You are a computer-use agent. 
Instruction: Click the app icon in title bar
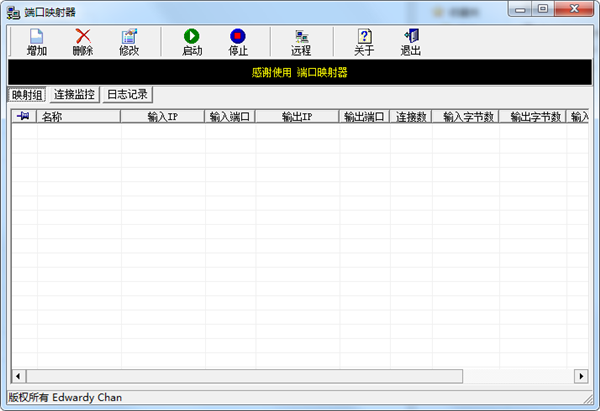pyautogui.click(x=12, y=11)
